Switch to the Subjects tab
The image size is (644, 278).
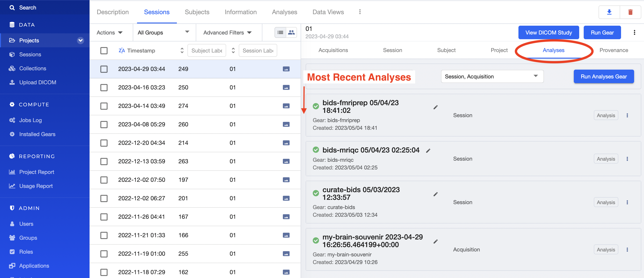(197, 12)
